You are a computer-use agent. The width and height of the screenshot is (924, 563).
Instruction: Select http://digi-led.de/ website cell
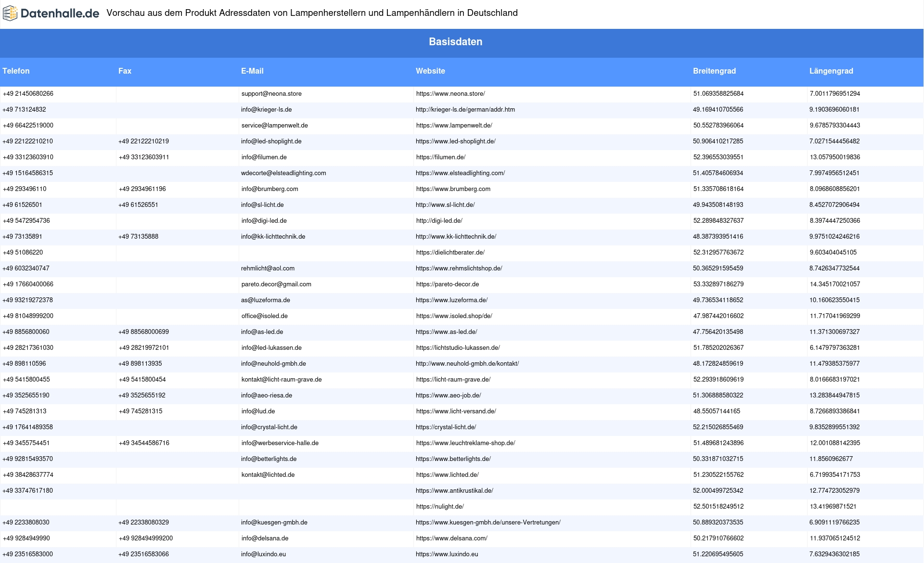(x=439, y=221)
